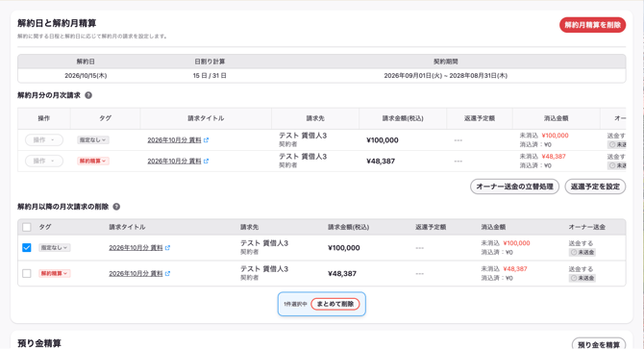
Task: Uncheck the checked 指定なし row in deletion table
Action: [27, 248]
